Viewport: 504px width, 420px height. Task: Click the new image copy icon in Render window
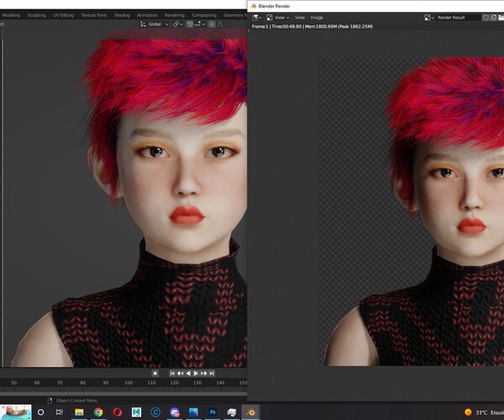click(493, 18)
